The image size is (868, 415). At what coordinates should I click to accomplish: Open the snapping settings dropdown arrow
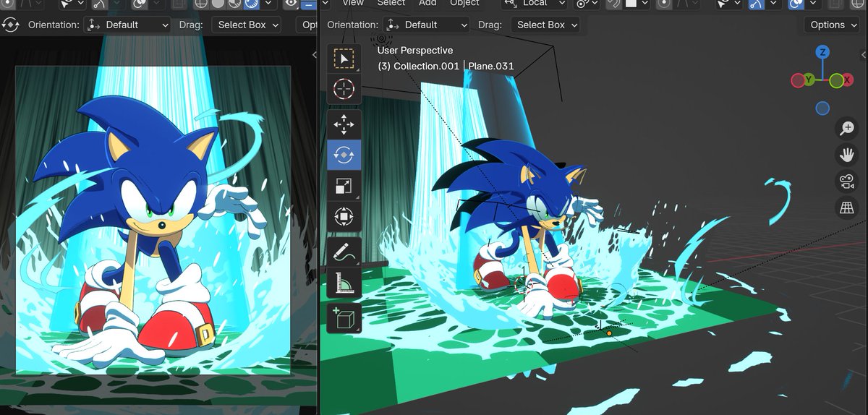tap(637, 3)
